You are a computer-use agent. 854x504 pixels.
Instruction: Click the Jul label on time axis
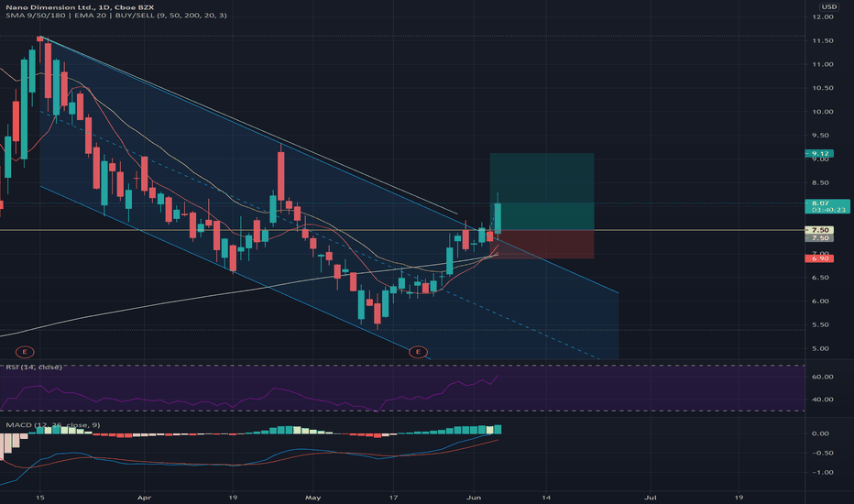pos(650,498)
